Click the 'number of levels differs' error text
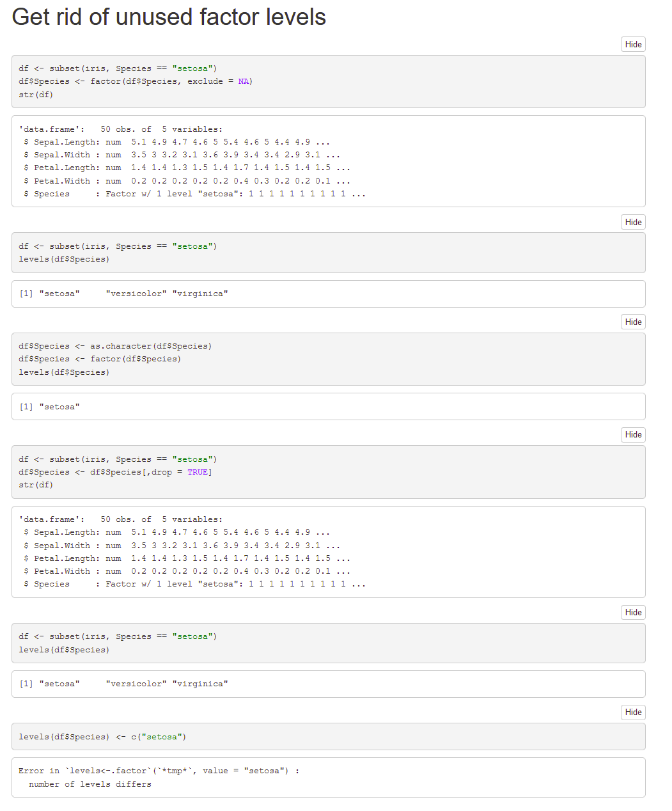The width and height of the screenshot is (672, 811). pyautogui.click(x=90, y=784)
